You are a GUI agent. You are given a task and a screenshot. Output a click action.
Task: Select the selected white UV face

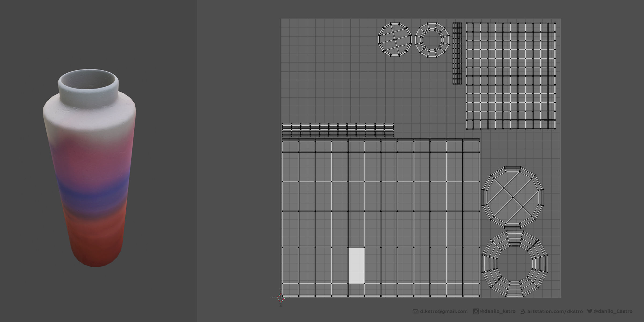[356, 265]
